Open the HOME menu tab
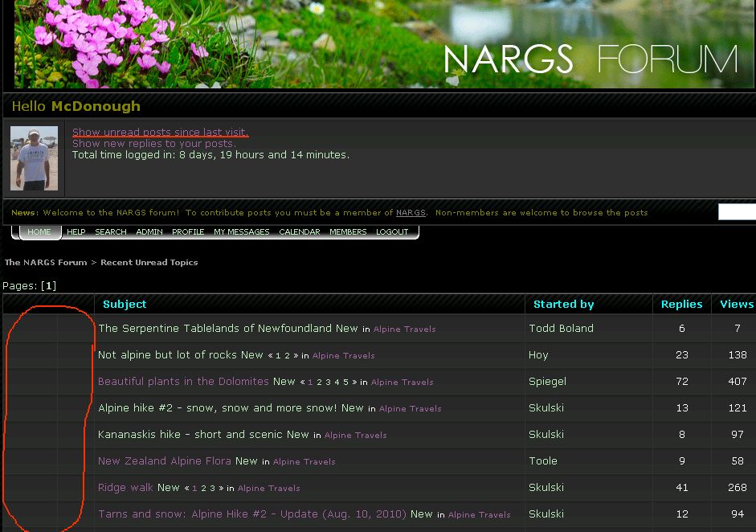 tap(39, 231)
